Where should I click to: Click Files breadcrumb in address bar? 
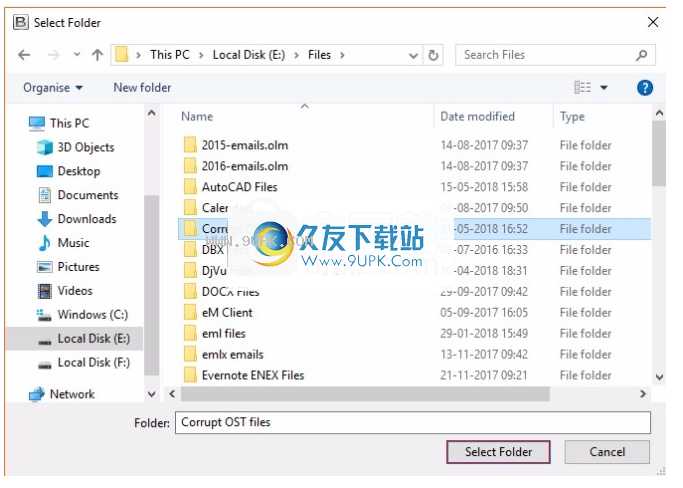(x=319, y=55)
